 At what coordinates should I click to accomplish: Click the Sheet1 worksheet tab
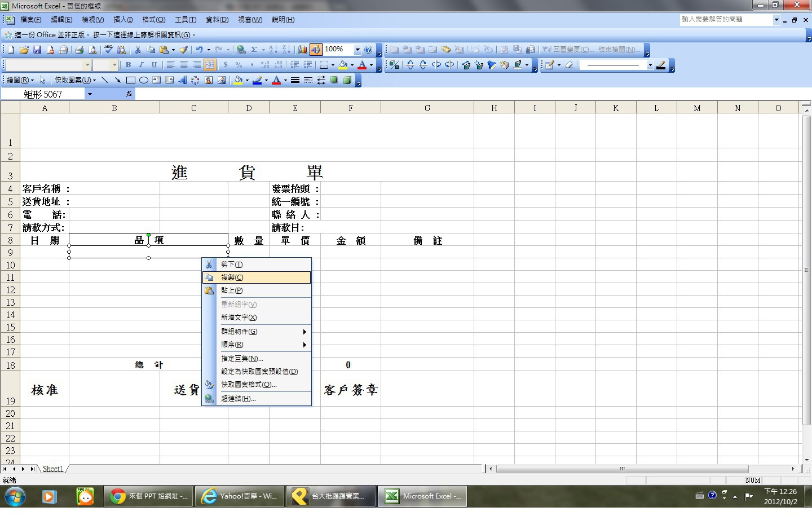(x=53, y=469)
